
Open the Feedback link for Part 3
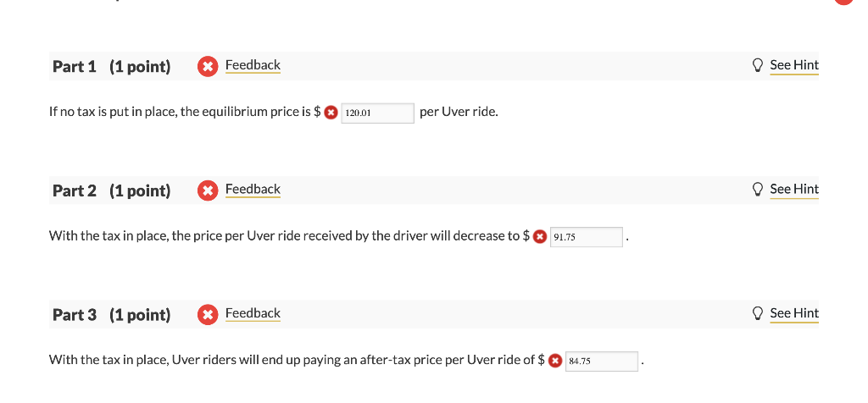tap(253, 313)
